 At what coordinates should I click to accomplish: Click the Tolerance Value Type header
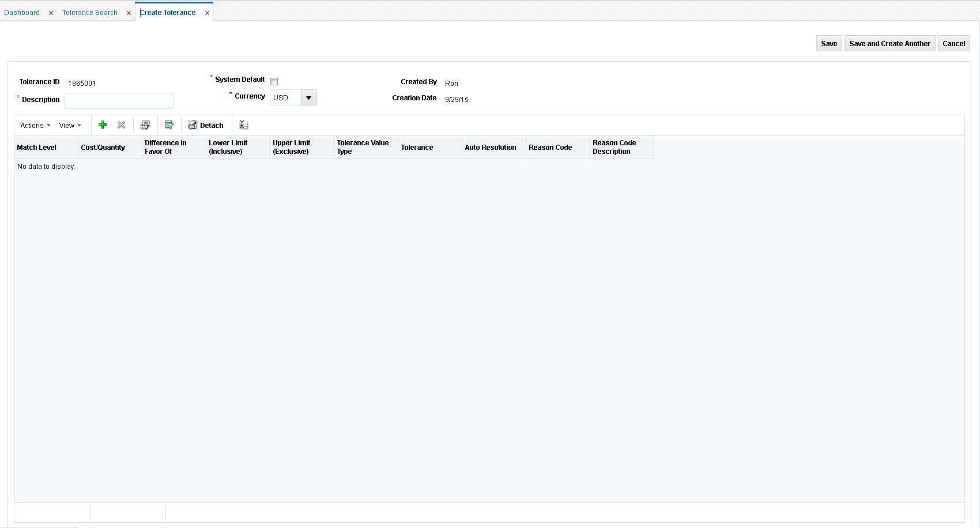click(366, 147)
